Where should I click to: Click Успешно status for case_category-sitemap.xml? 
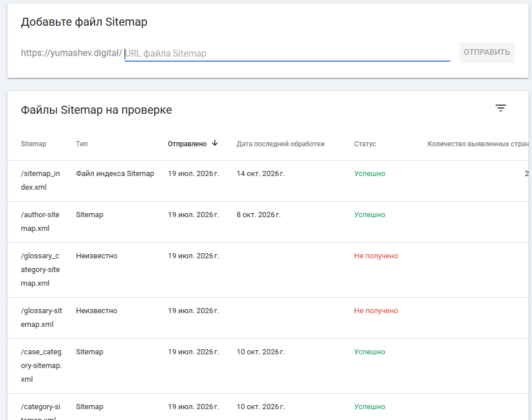point(370,352)
